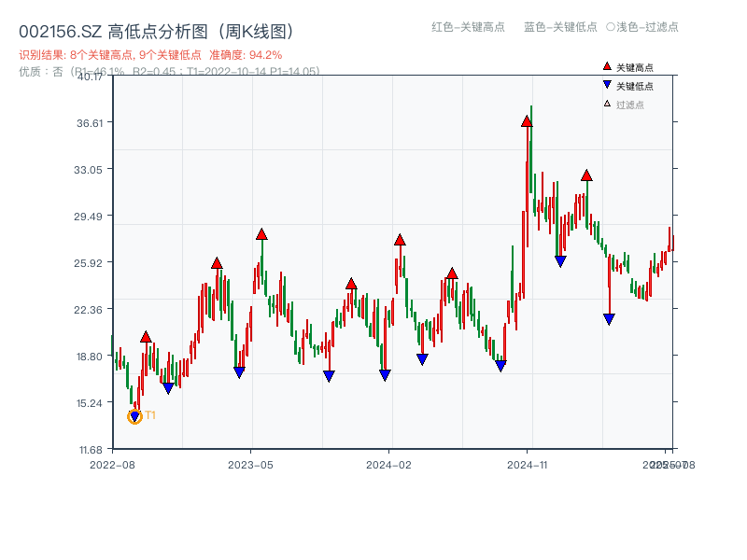Click the T1 circled low point marker
The image size is (747, 560).
(x=134, y=416)
